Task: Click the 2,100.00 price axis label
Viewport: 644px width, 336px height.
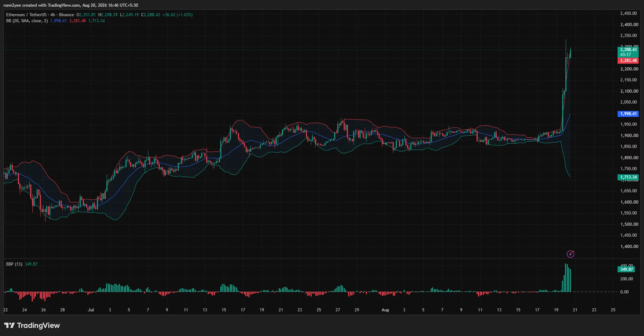Action: pos(629,91)
